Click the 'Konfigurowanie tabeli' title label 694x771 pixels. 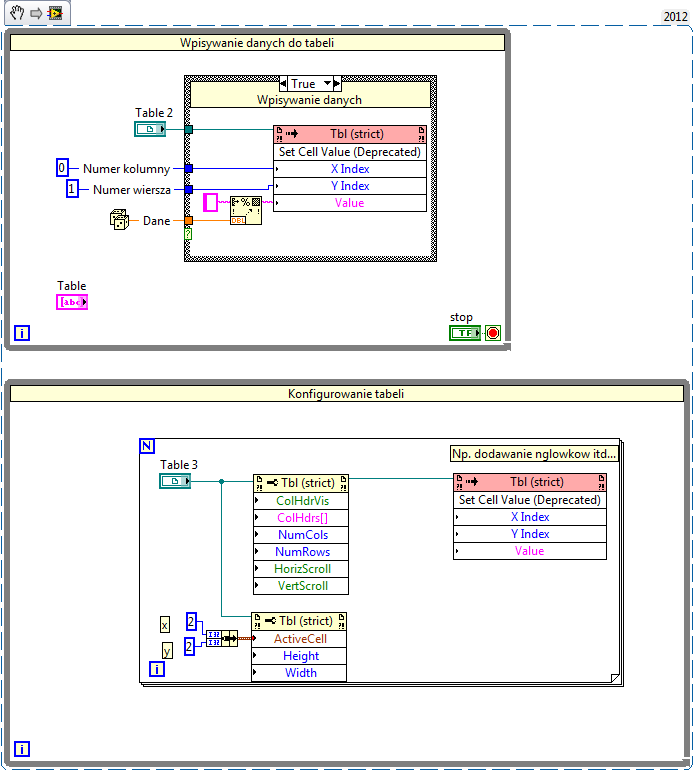(347, 394)
